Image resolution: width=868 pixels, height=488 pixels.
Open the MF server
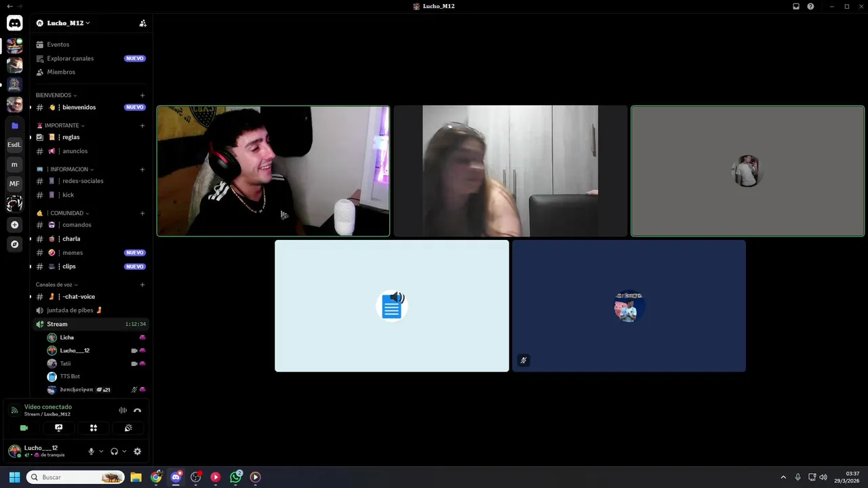[14, 184]
